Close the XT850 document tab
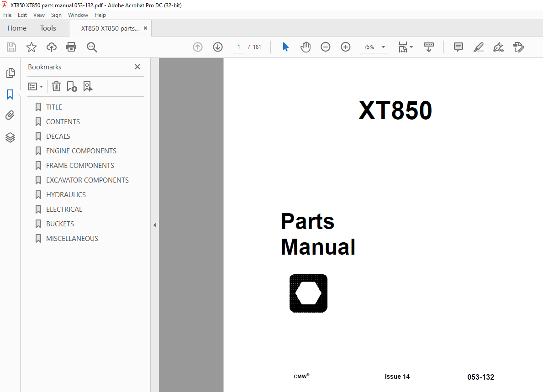543x392 pixels. coord(145,28)
